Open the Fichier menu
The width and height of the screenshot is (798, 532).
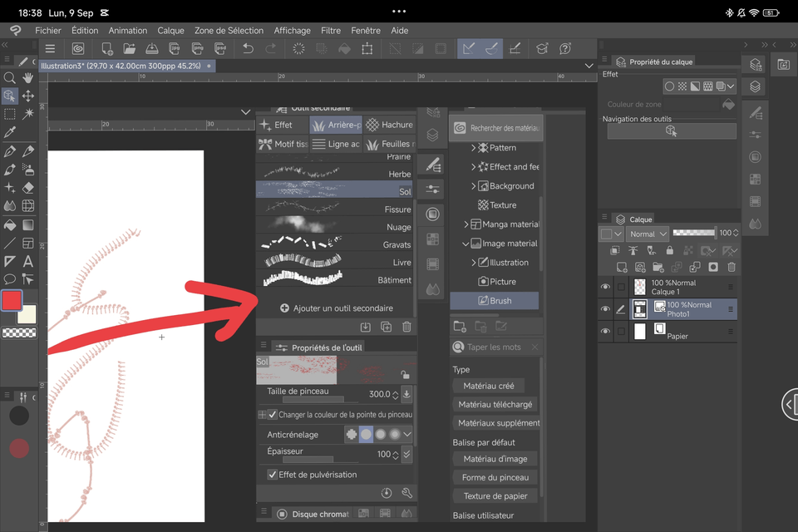(48, 31)
